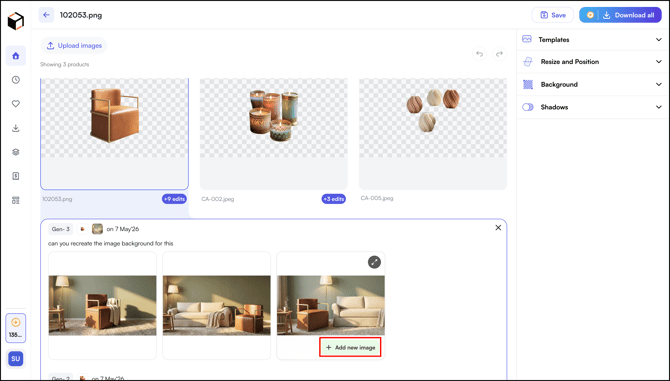Open second generated image with sofa in center

(x=217, y=305)
